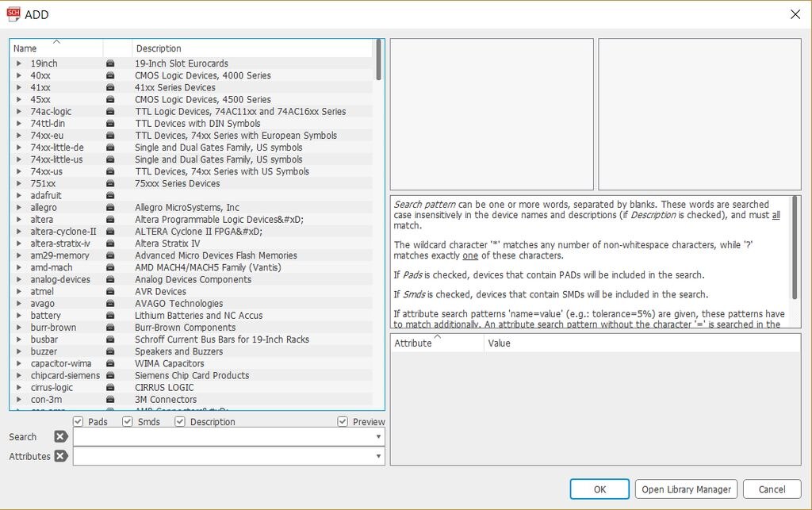Expand the altera-stratix-iv library
812x510 pixels.
19,243
